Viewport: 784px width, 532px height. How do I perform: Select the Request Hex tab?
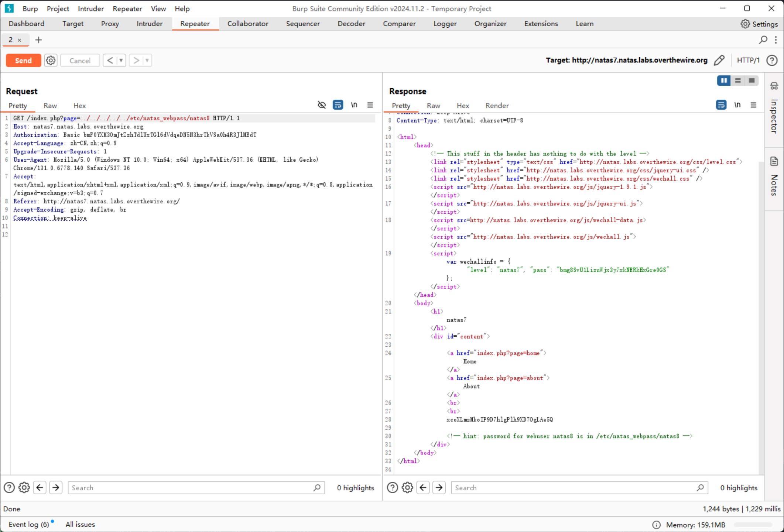[79, 106]
